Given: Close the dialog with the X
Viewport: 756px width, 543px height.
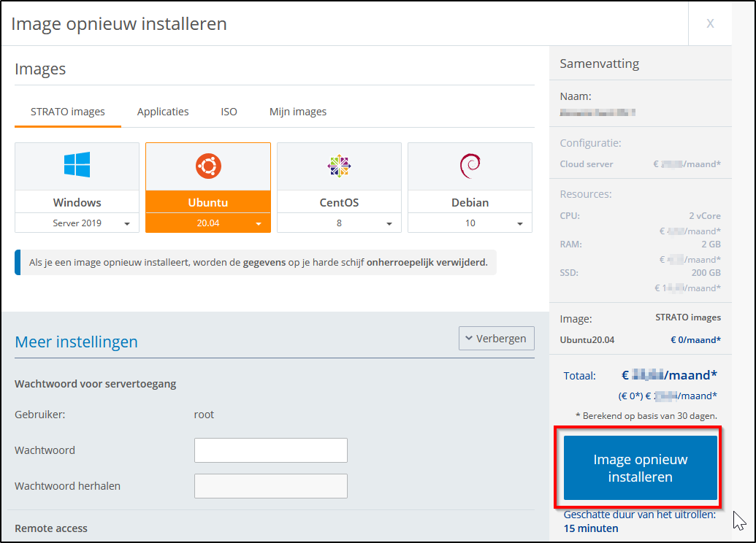Looking at the screenshot, I should (710, 23).
